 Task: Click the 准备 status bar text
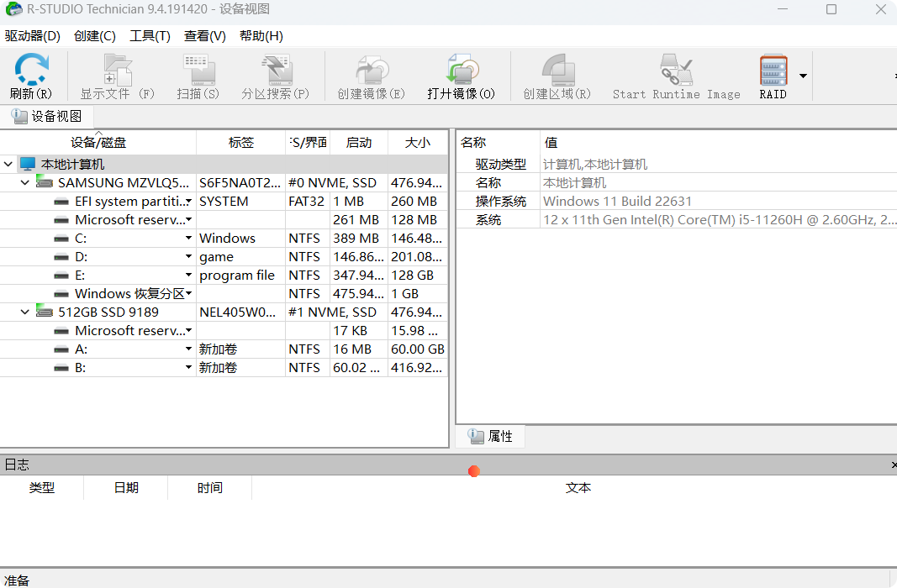pyautogui.click(x=16, y=580)
